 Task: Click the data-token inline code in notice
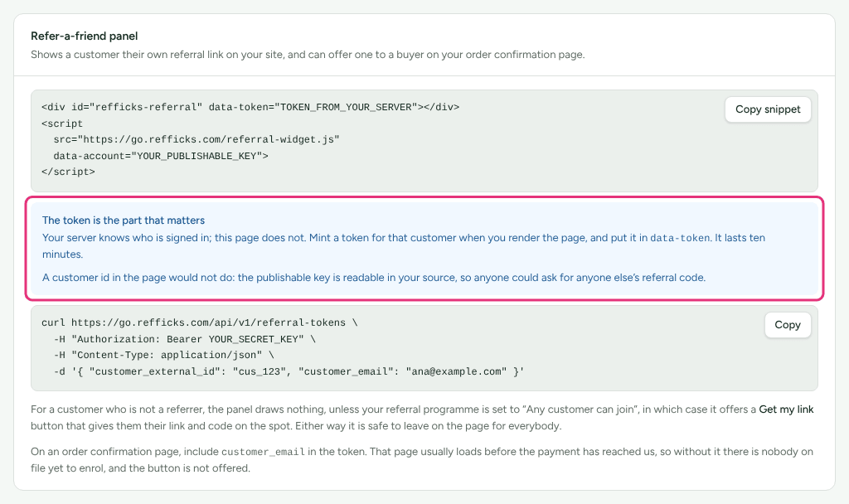tap(680, 238)
